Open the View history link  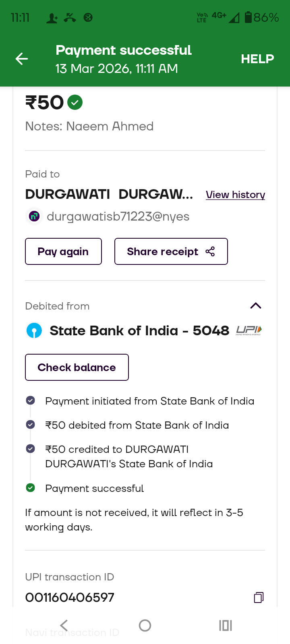tap(235, 195)
